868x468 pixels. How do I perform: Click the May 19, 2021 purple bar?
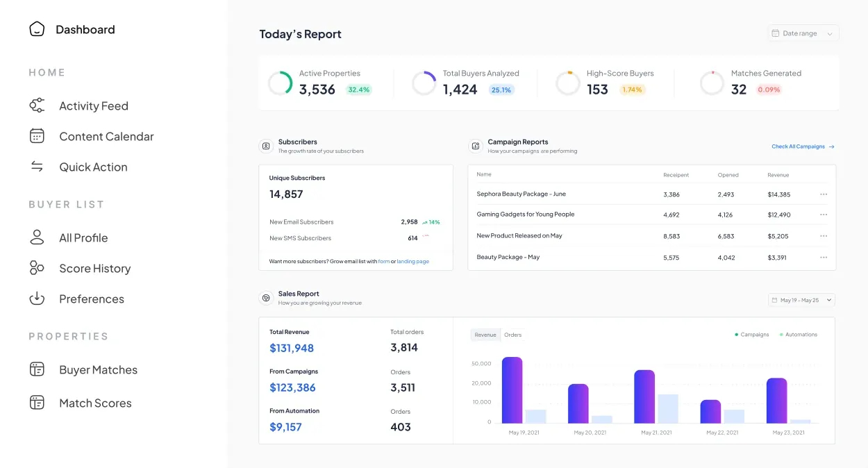[x=512, y=390]
